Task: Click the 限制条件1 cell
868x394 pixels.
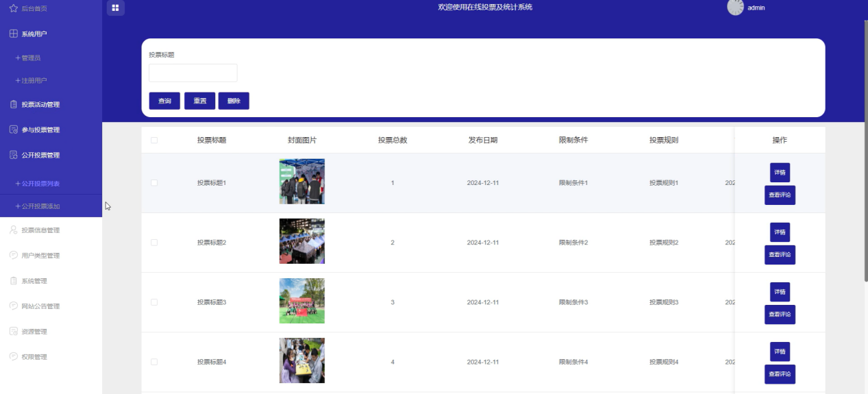Action: click(573, 183)
